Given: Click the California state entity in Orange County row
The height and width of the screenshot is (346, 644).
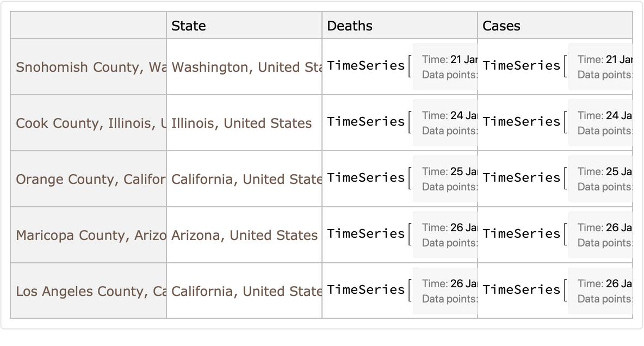Looking at the screenshot, I should coord(245,179).
